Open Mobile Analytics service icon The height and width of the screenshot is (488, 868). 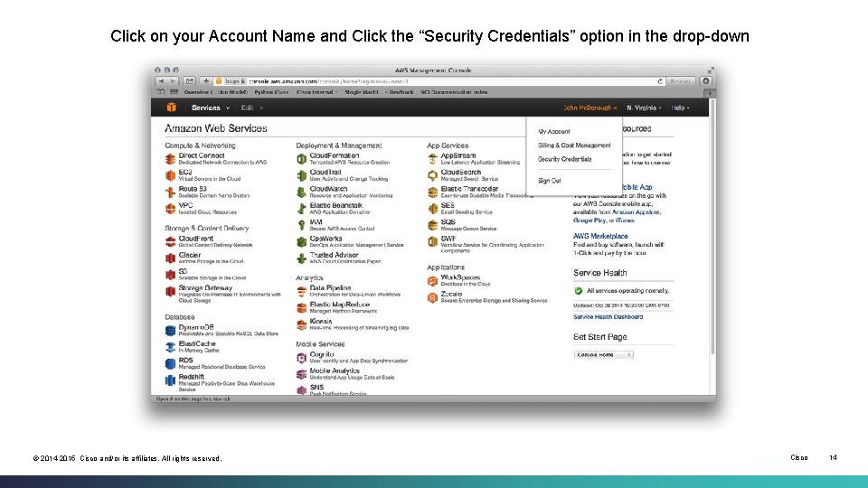pyautogui.click(x=302, y=374)
